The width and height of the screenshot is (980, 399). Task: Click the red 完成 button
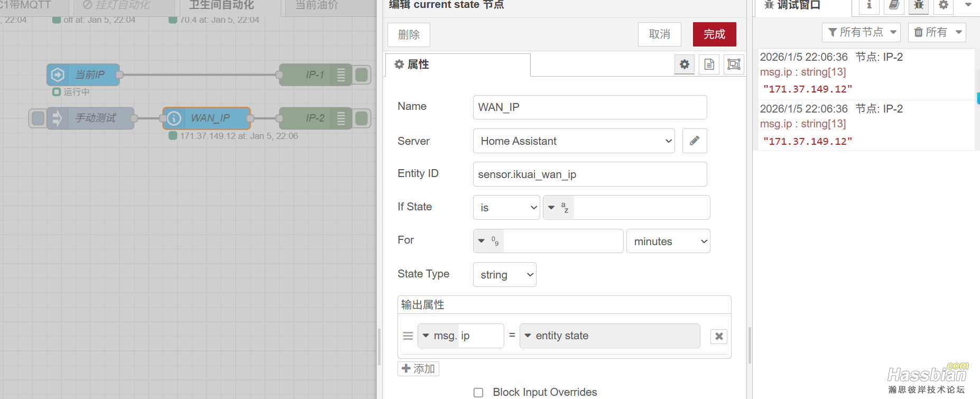coord(714,34)
